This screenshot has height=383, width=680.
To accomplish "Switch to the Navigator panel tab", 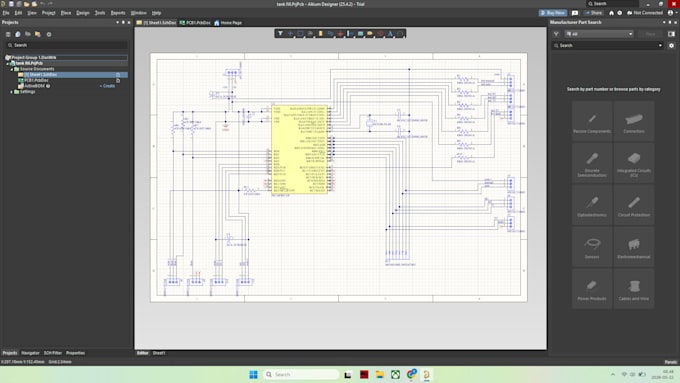I will point(30,353).
